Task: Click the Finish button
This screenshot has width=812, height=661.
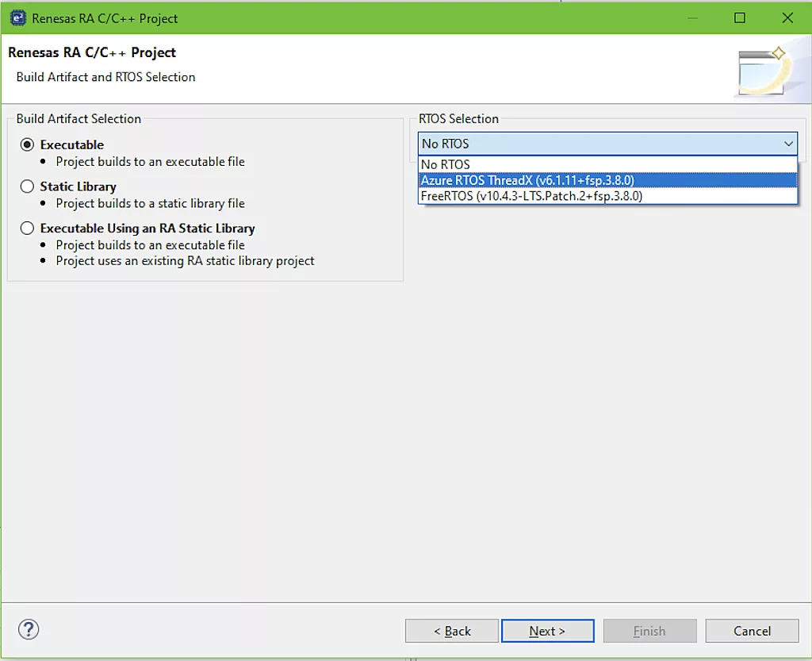Action: pyautogui.click(x=649, y=631)
